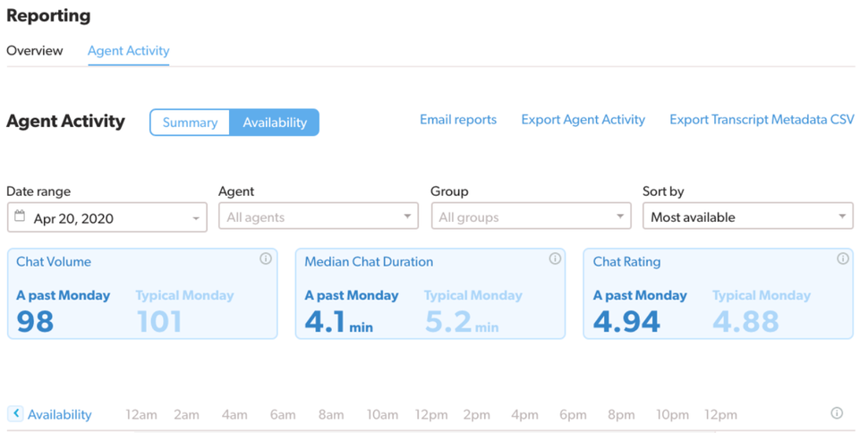The height and width of the screenshot is (433, 868).
Task: Click Export Transcript Metadata CSV link
Action: [x=762, y=119]
